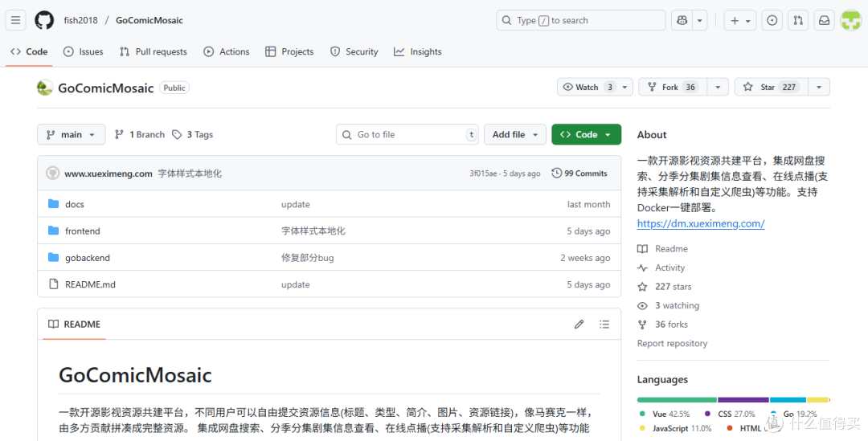Open the Copilot chat icon
Viewport: 868px width, 441px height.
(682, 20)
